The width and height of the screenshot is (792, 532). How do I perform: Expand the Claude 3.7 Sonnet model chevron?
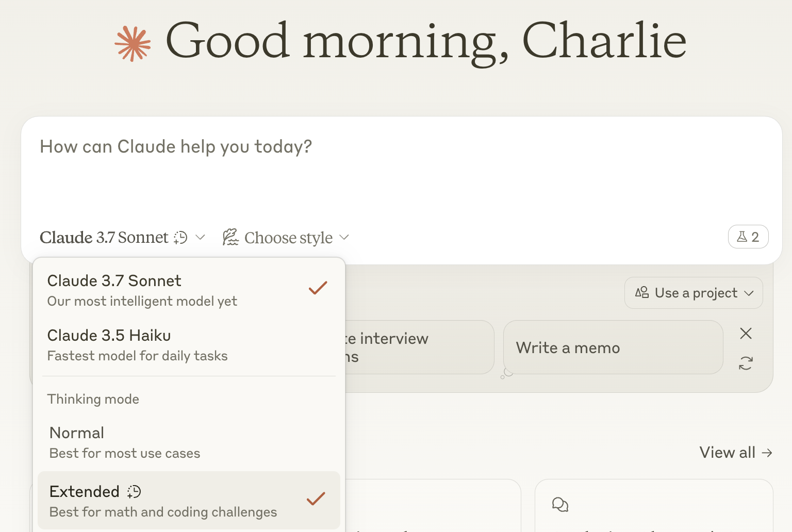tap(201, 237)
